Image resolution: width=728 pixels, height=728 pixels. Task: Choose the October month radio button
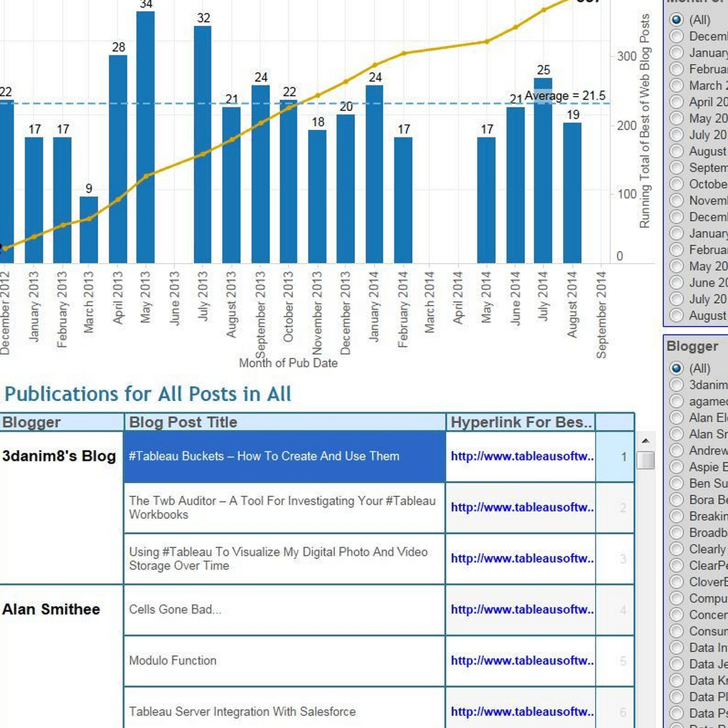[677, 185]
